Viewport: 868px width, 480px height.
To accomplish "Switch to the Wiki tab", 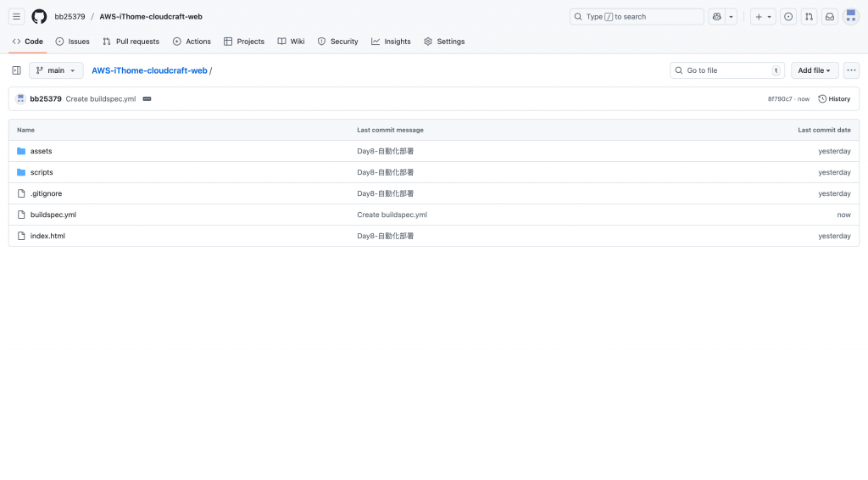I will click(x=292, y=42).
